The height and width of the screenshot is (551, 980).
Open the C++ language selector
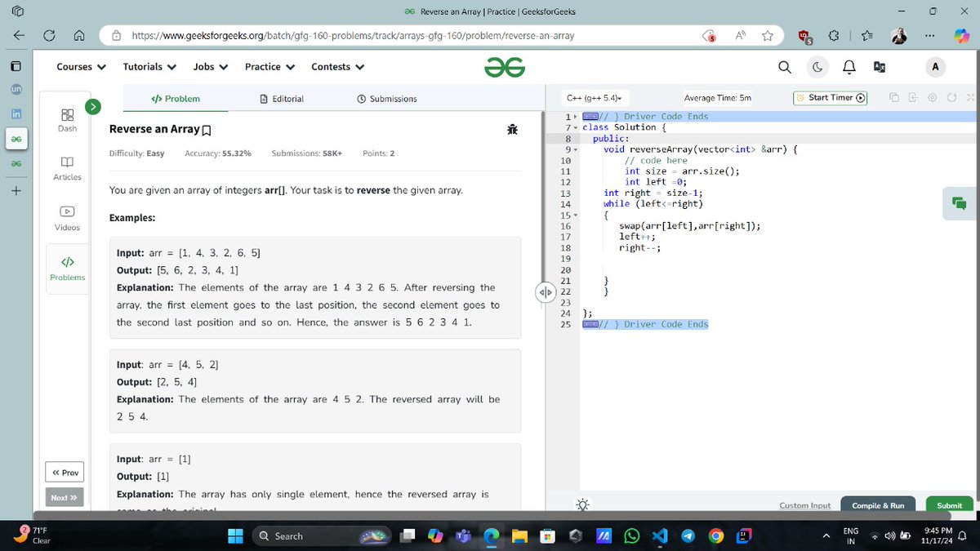click(x=594, y=98)
